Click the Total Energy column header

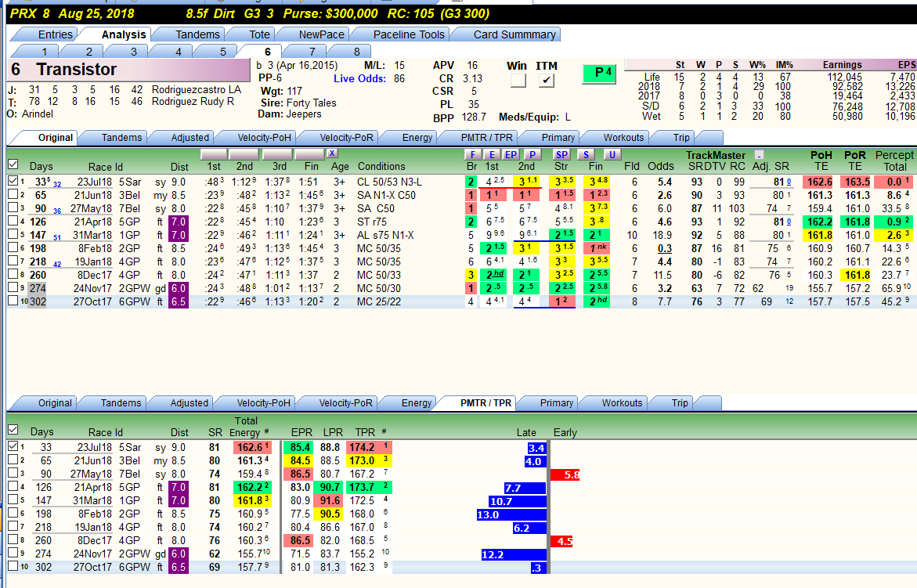tap(246, 426)
